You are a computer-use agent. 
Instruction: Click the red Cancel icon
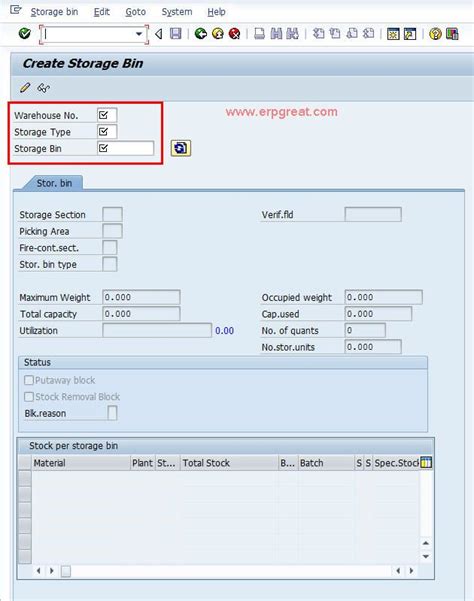click(235, 34)
